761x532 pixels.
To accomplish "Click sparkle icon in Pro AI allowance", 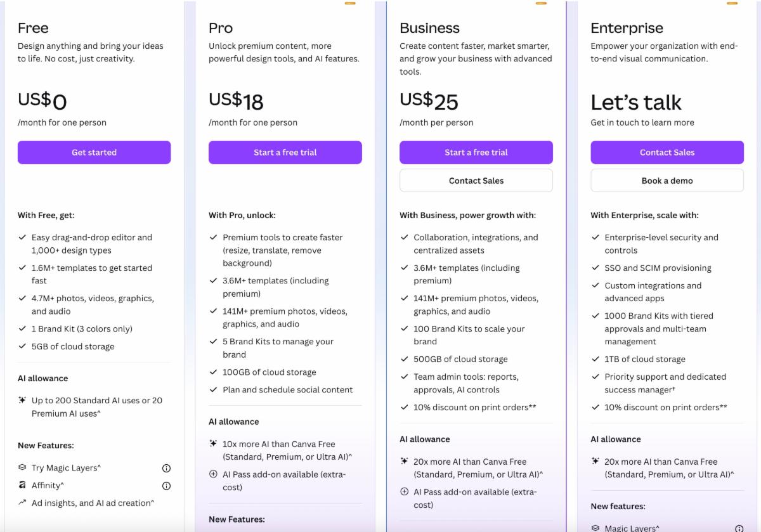I will [x=213, y=443].
